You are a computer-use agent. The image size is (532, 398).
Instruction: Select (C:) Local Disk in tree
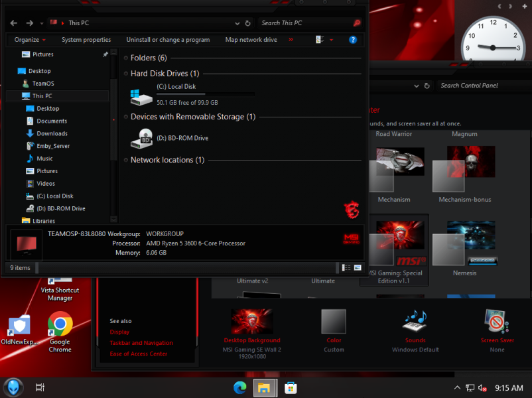[54, 196]
